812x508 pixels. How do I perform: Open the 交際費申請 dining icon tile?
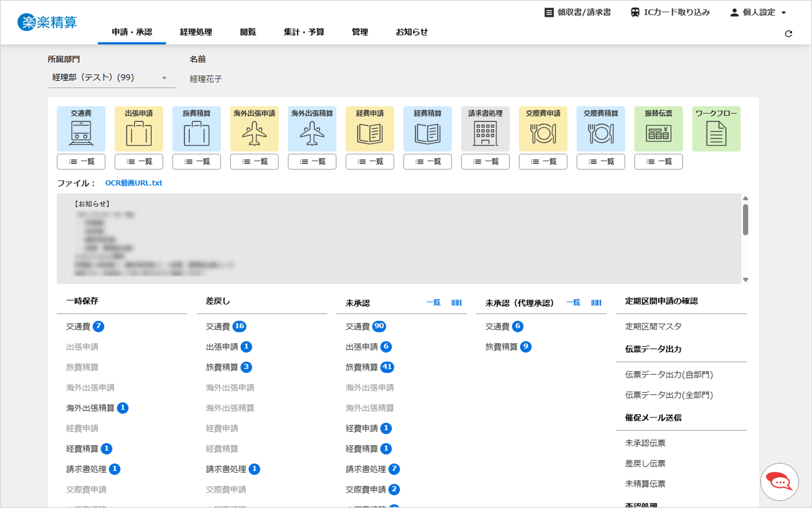(543, 129)
